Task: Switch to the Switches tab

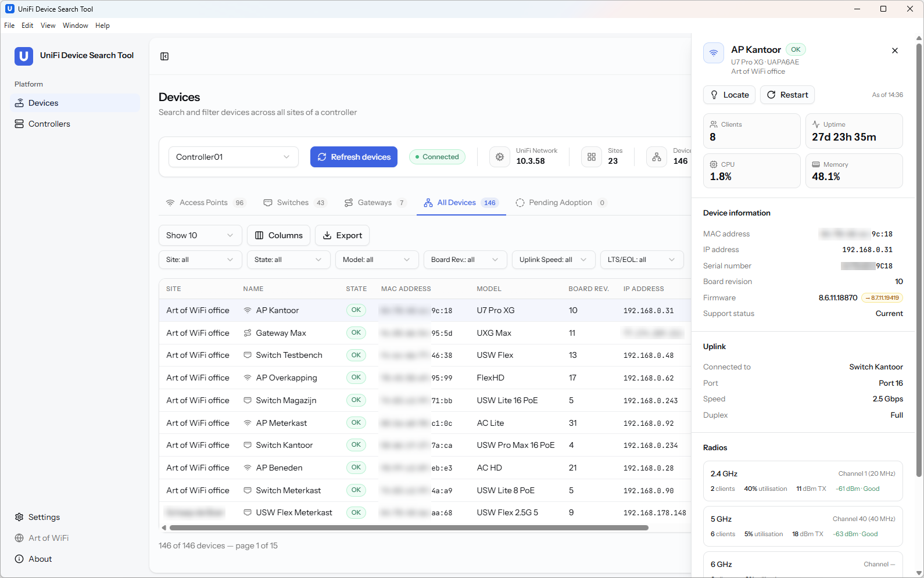Action: [295, 203]
